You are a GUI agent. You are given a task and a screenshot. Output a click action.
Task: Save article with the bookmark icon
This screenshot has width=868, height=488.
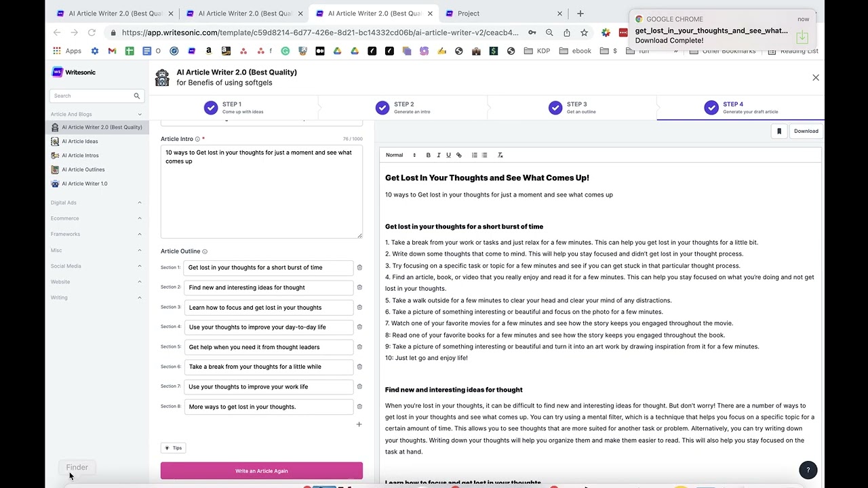(x=779, y=131)
